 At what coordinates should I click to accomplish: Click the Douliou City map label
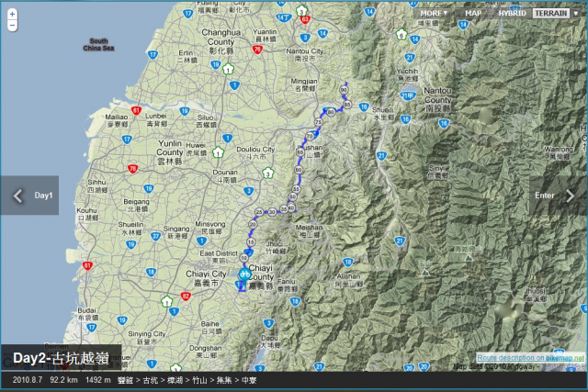pyautogui.click(x=255, y=152)
